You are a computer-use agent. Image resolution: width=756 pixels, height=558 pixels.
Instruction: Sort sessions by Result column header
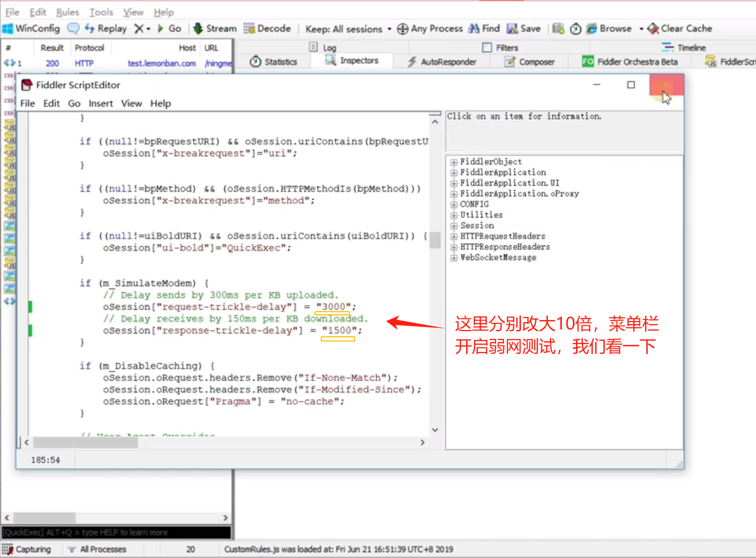tap(52, 48)
